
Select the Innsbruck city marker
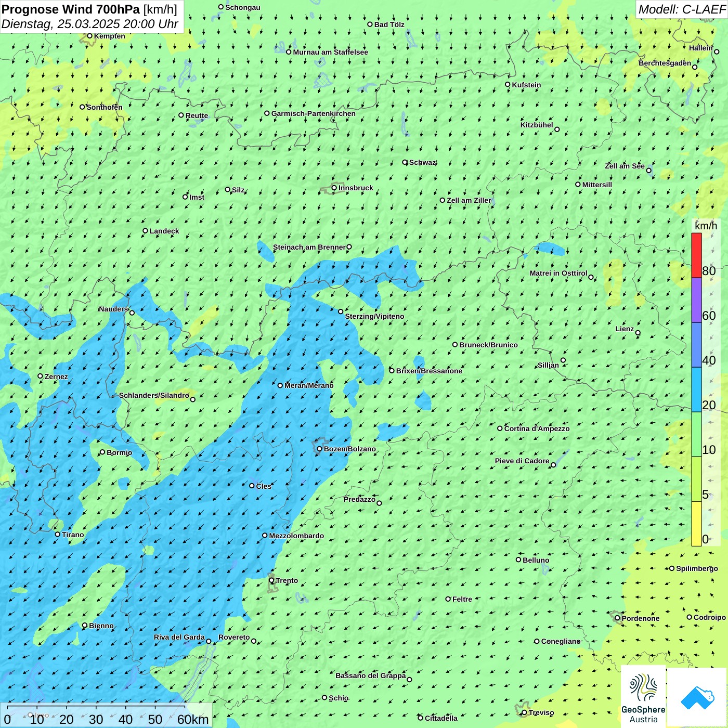(x=334, y=188)
